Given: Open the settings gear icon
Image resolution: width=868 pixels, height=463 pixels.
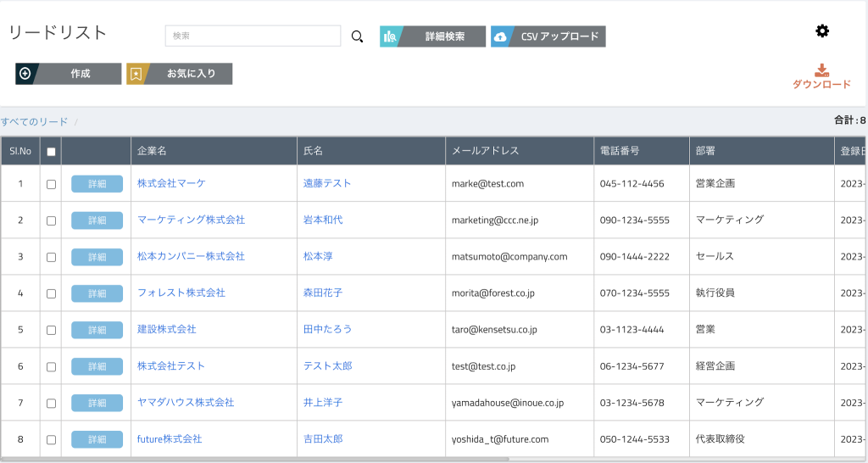Looking at the screenshot, I should [822, 31].
